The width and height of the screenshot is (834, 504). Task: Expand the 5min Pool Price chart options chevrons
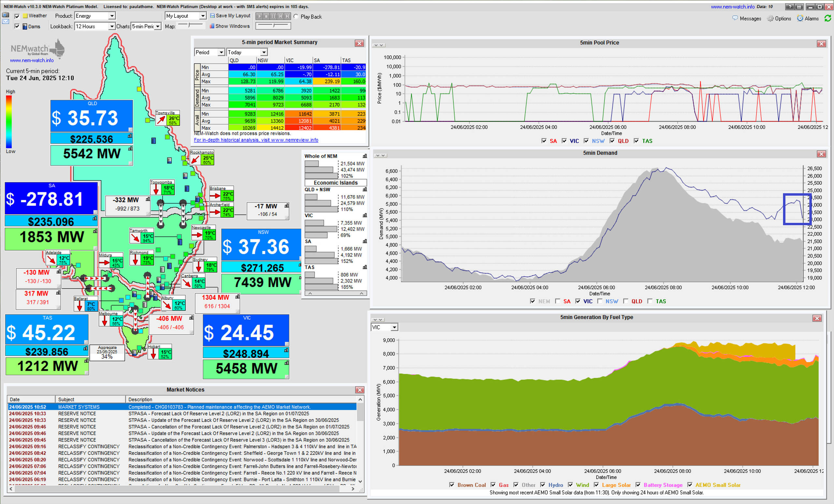(379, 45)
